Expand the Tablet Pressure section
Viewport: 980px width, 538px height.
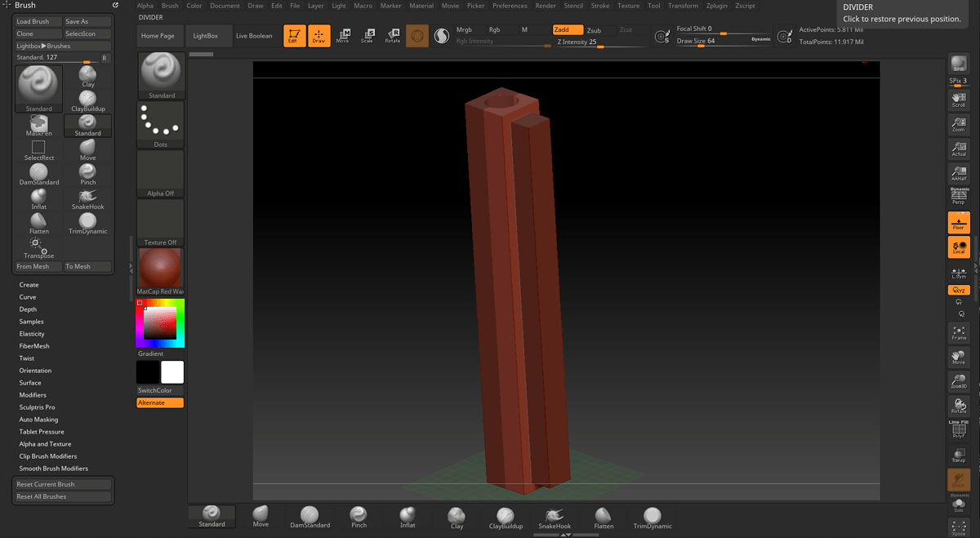[x=42, y=432]
